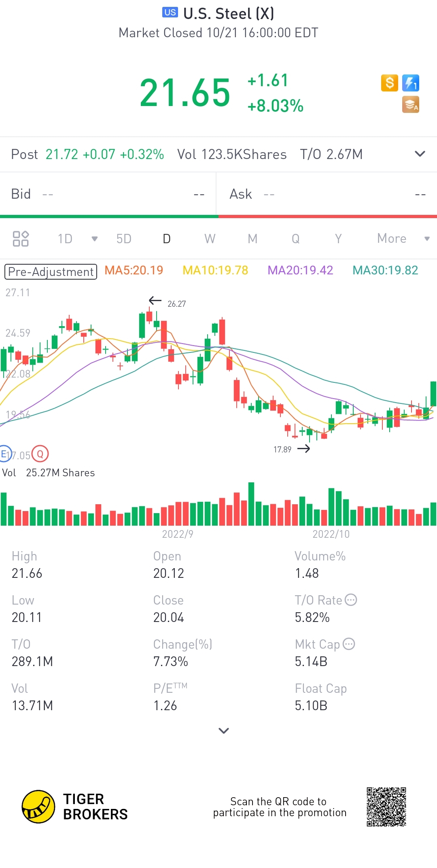This screenshot has width=437, height=868.
Task: Tap the 2022/9 date axis label
Action: (x=178, y=534)
